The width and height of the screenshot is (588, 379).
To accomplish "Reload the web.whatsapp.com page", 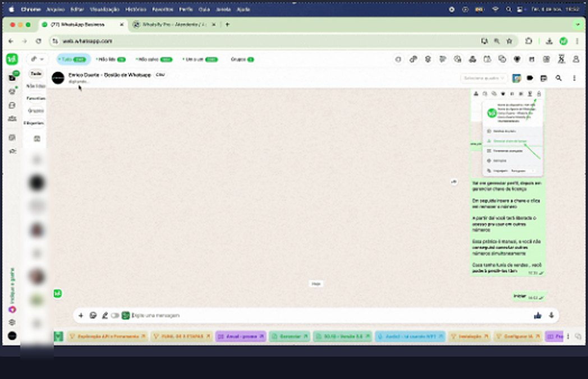I will click(38, 41).
